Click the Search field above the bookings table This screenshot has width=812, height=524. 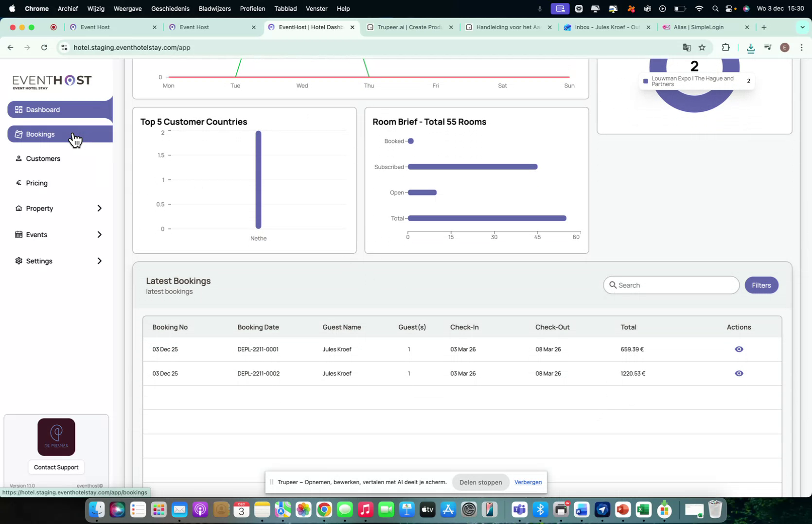671,285
